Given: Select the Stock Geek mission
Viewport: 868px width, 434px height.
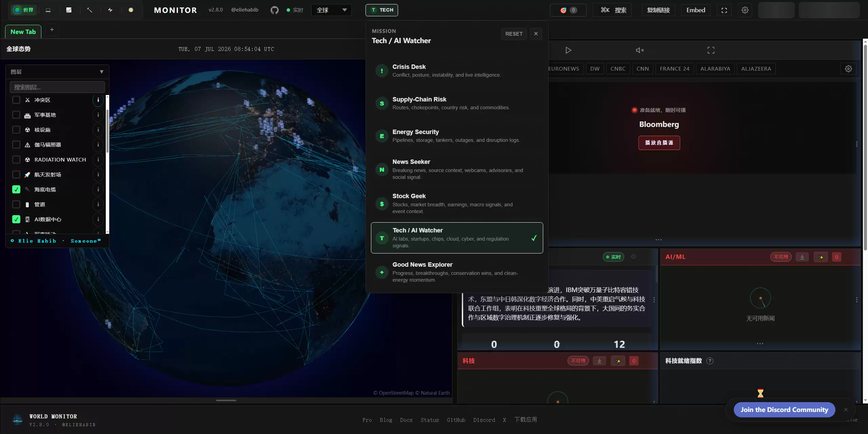Looking at the screenshot, I should (x=457, y=204).
